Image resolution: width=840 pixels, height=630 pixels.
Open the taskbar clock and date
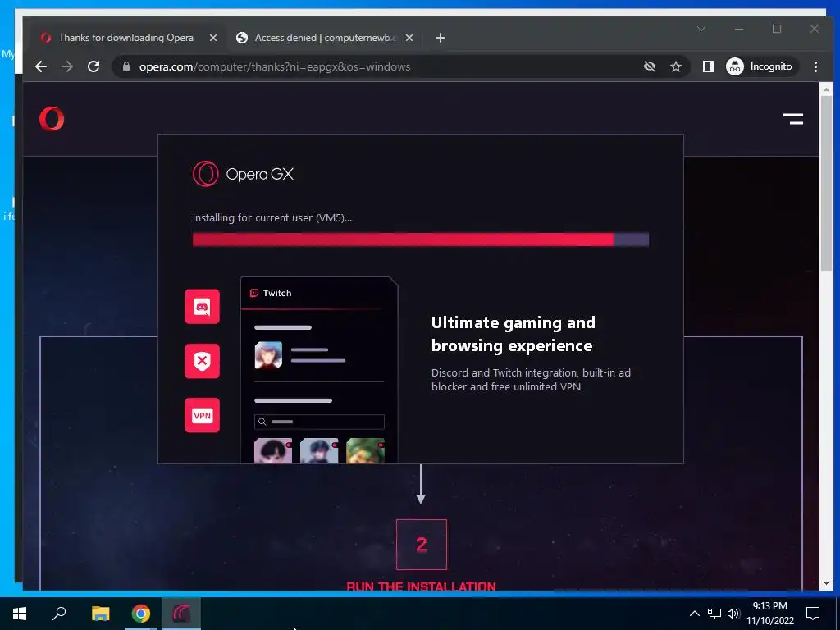point(769,614)
